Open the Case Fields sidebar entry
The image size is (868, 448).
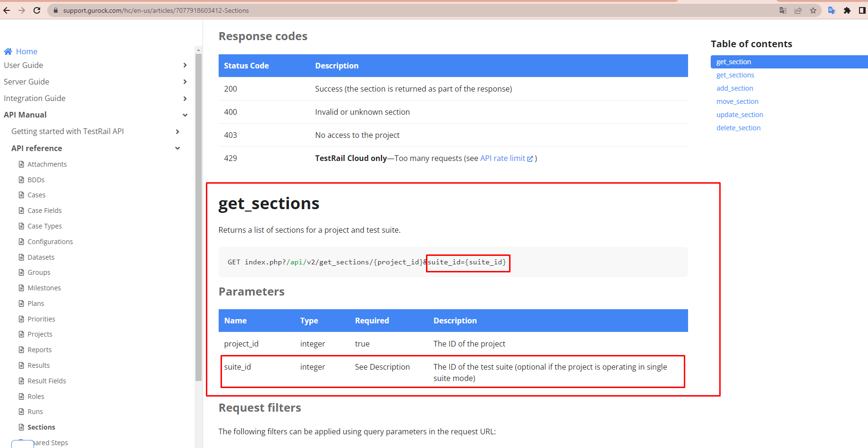44,211
